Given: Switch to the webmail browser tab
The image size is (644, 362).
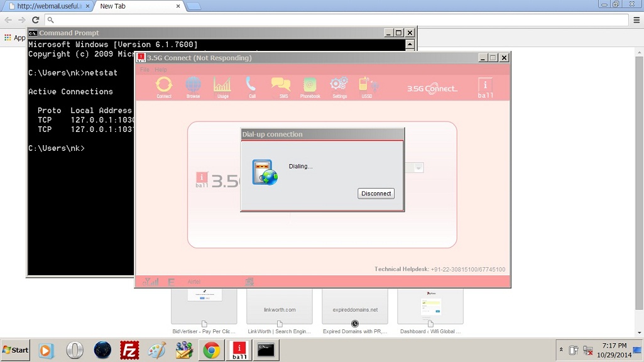Looking at the screenshot, I should [47, 6].
